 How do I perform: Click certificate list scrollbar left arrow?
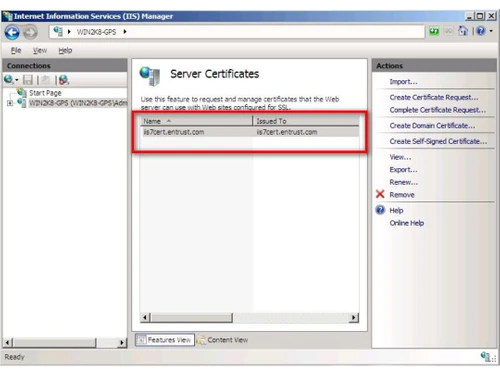point(145,318)
